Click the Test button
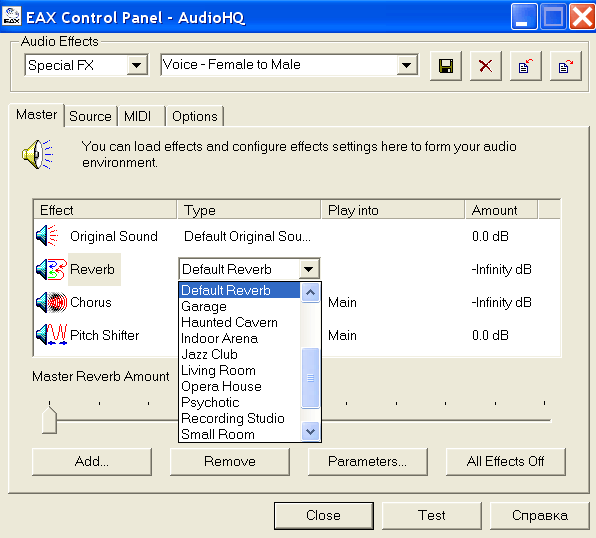The height and width of the screenshot is (538, 596). tap(431, 516)
